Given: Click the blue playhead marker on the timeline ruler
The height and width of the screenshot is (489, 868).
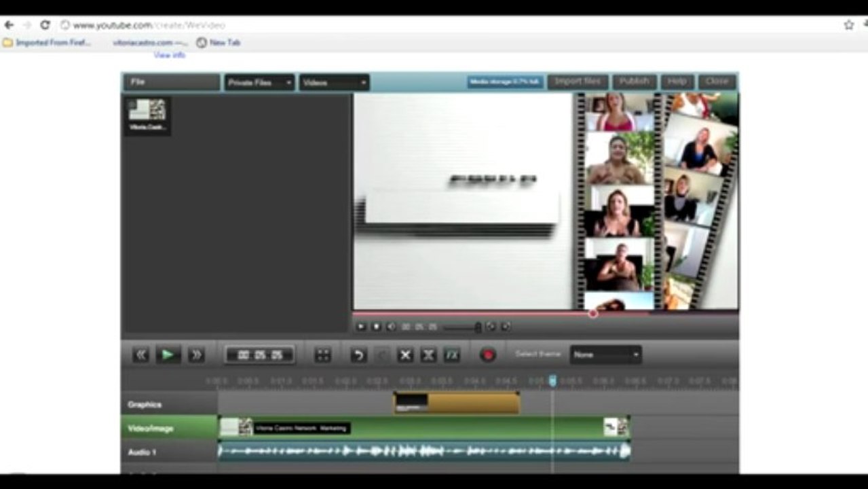Looking at the screenshot, I should [x=552, y=381].
